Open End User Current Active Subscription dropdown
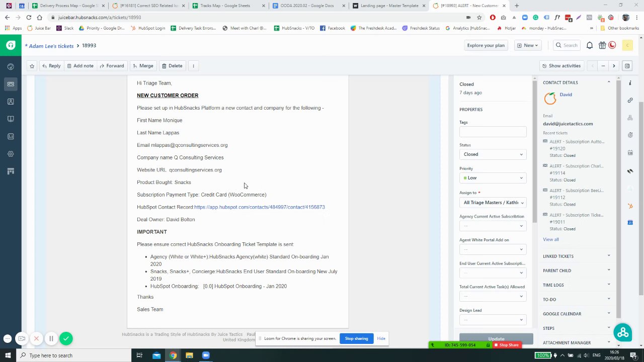 point(493,273)
